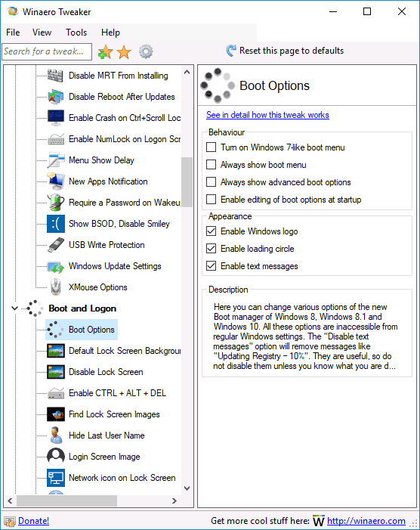Open bookmarks with the gold star icon
Screen dimensions: 420x530
[x=124, y=51]
